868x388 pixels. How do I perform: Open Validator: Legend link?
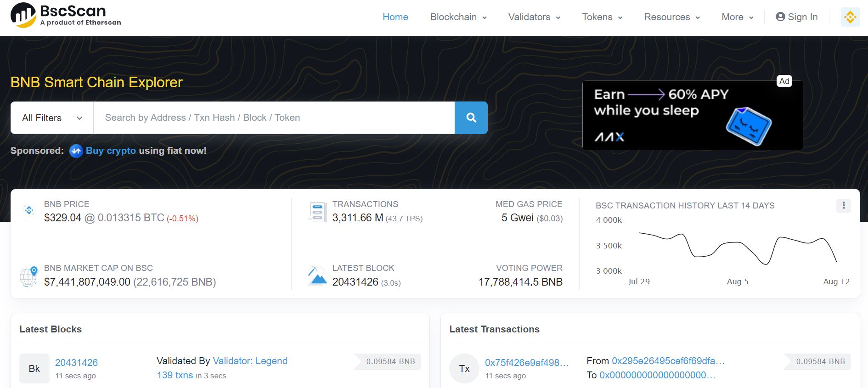click(250, 361)
